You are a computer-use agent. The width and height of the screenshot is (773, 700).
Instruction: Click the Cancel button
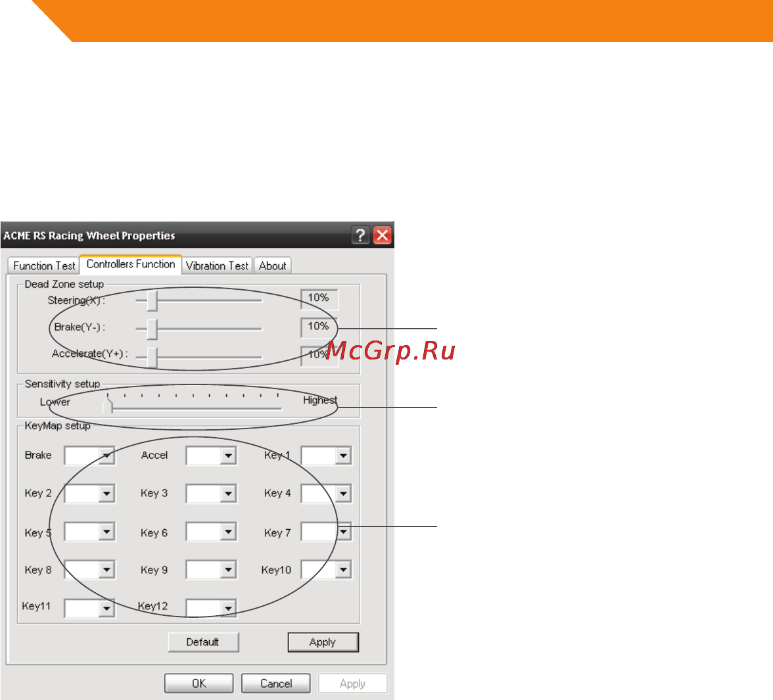275,684
